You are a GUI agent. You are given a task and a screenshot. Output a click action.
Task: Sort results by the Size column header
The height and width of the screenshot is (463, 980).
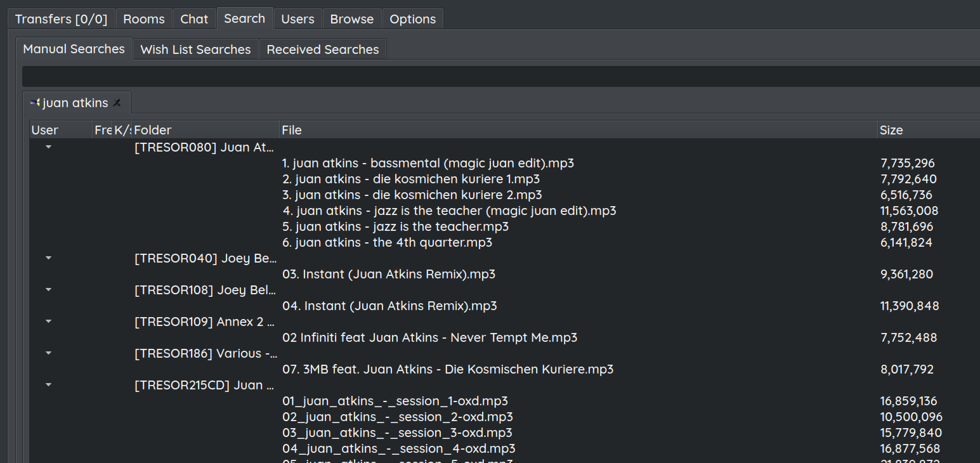pyautogui.click(x=929, y=130)
